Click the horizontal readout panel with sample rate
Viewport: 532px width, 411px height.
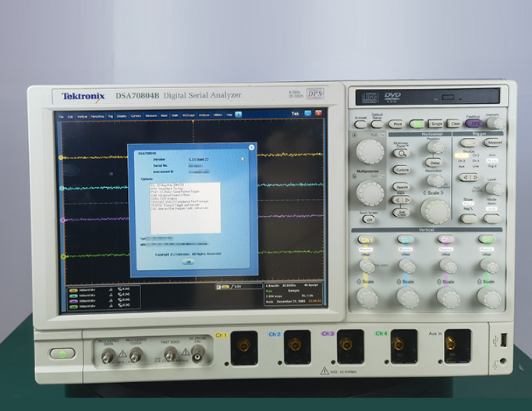[292, 294]
